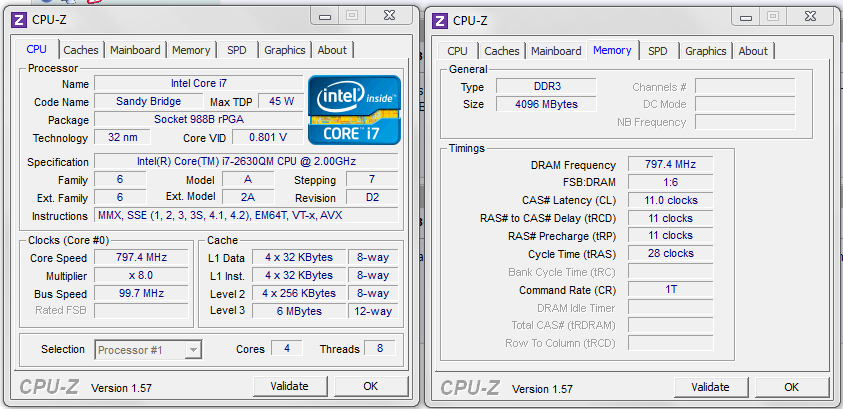The width and height of the screenshot is (843, 409).
Task: Select Mainboard tab in right window
Action: [556, 51]
